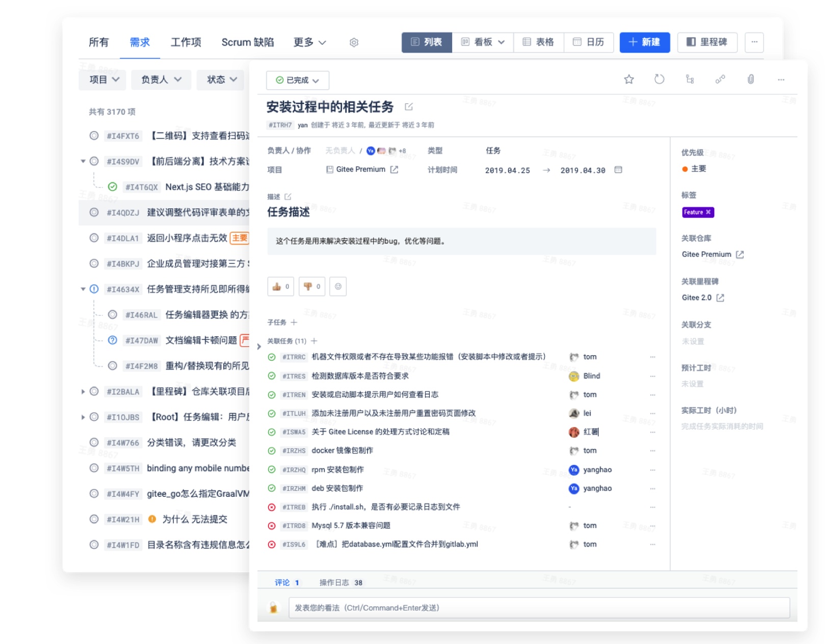This screenshot has width=835, height=644.
Task: Expand the #I2BALA 里程碑 tree item
Action: point(83,392)
